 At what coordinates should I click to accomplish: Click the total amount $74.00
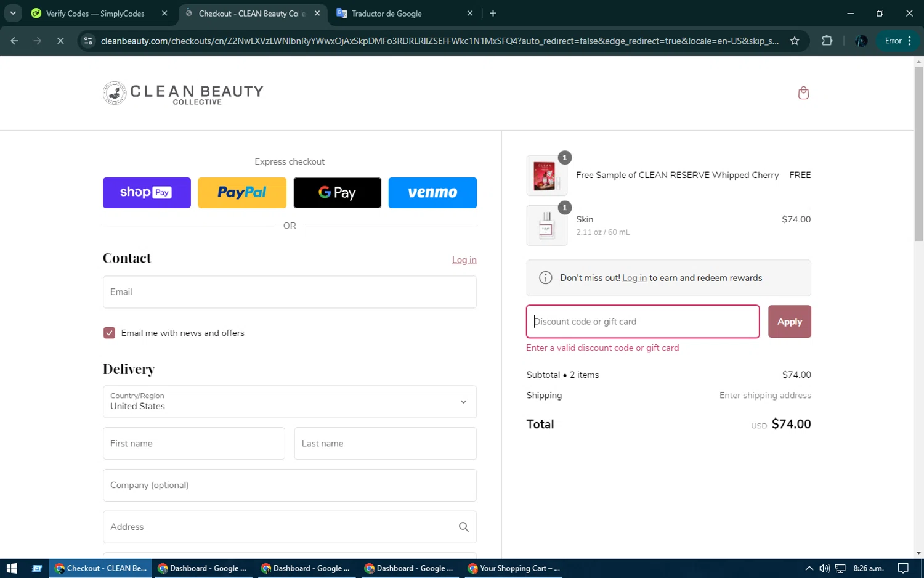click(791, 424)
